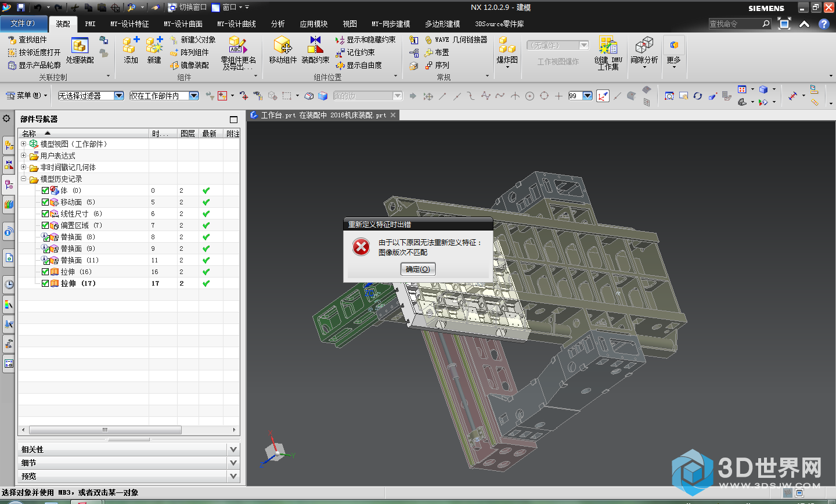
Task: Switch to the PMI ribbon tab
Action: point(90,24)
